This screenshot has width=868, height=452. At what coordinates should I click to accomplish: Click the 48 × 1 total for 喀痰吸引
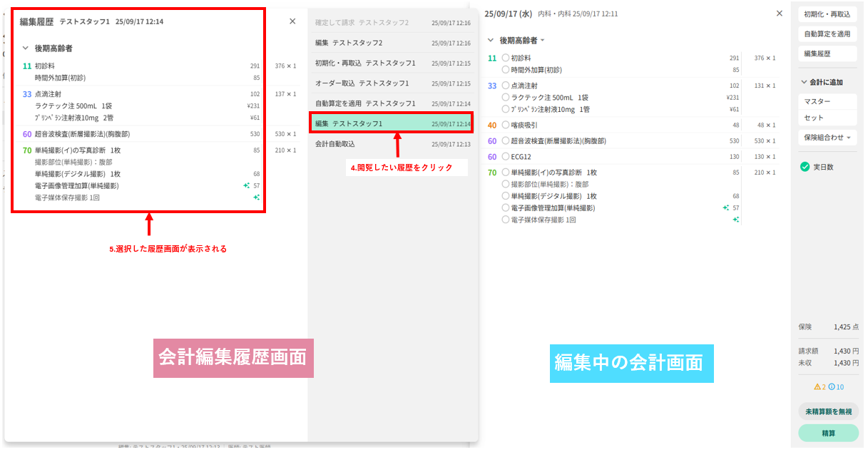point(766,125)
